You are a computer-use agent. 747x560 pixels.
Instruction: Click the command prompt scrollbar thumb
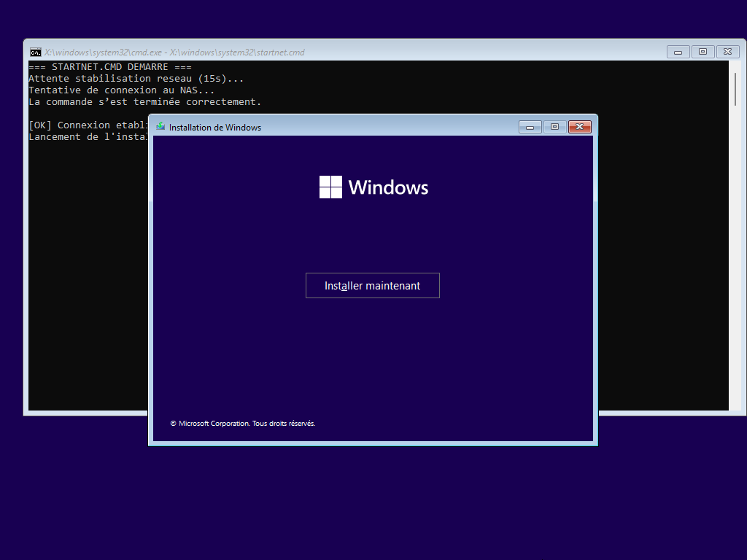[735, 87]
